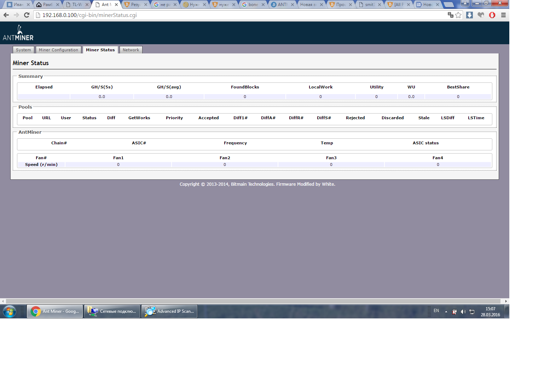Open the volume speaker tray icon
This screenshot has width=556, height=392.
pyautogui.click(x=463, y=312)
